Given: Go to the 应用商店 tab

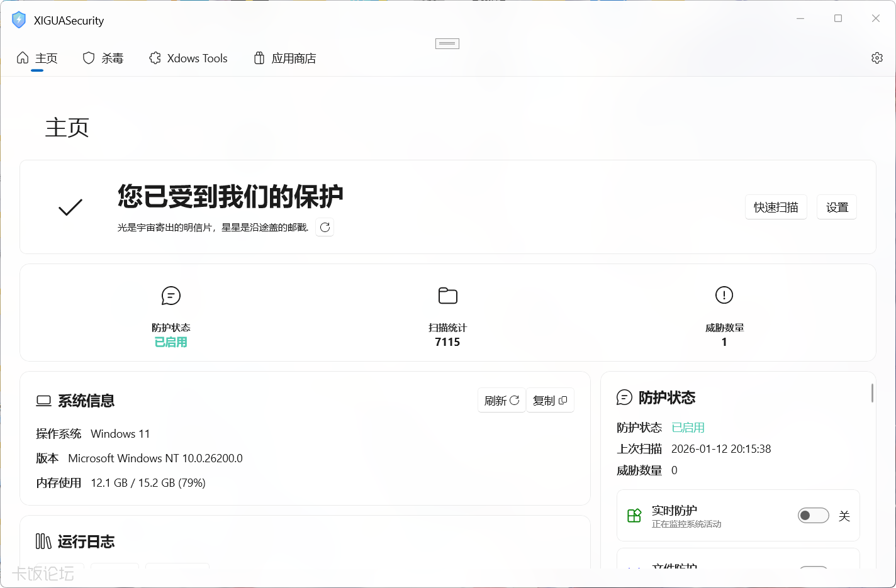Looking at the screenshot, I should [284, 58].
